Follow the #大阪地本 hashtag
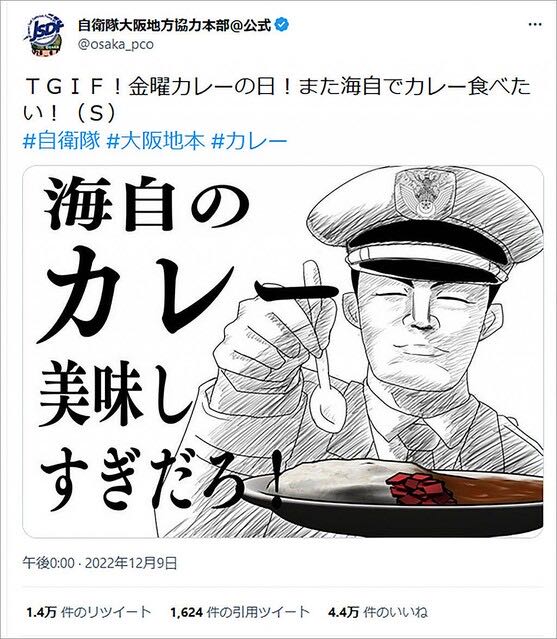Image resolution: width=557 pixels, height=639 pixels. (x=156, y=141)
